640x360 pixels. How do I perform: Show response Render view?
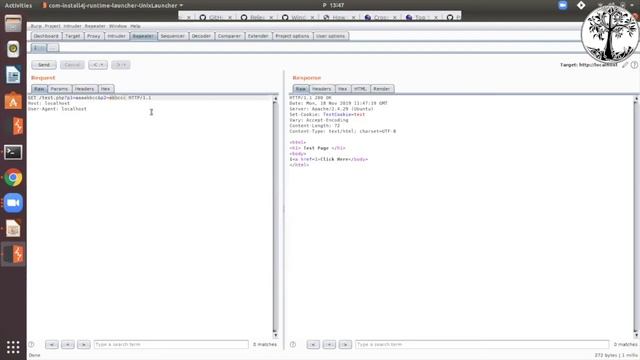[382, 89]
